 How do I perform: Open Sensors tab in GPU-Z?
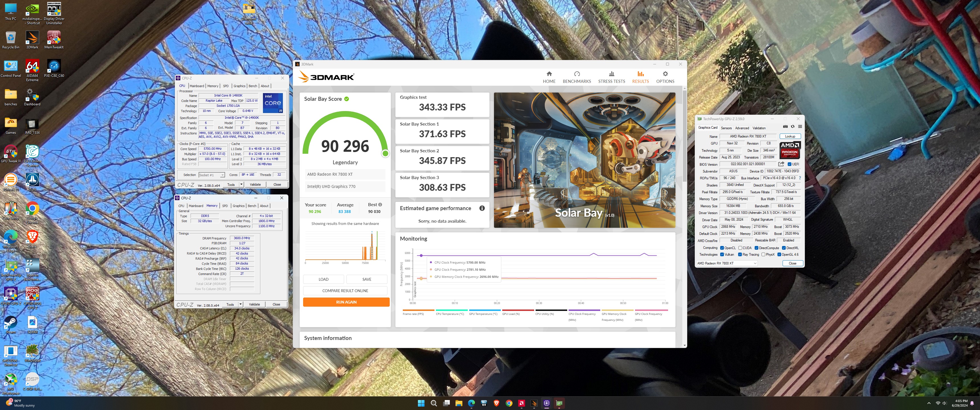pos(726,128)
